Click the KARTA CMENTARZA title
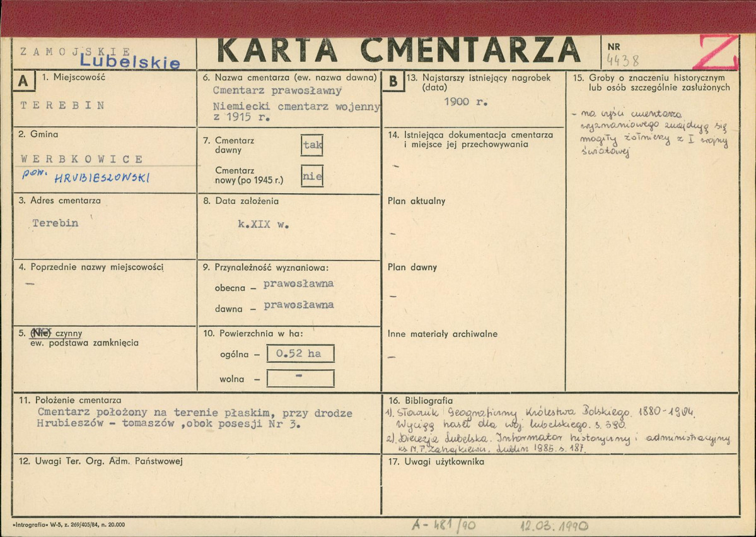 click(398, 50)
